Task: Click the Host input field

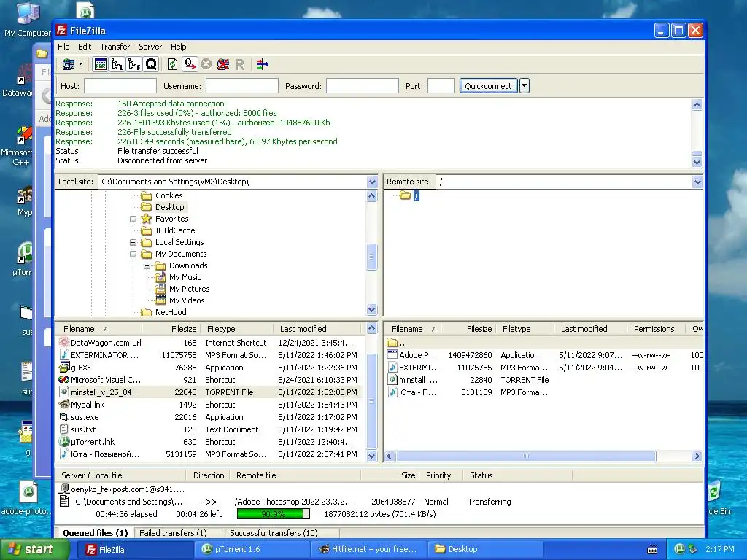Action: click(x=120, y=86)
